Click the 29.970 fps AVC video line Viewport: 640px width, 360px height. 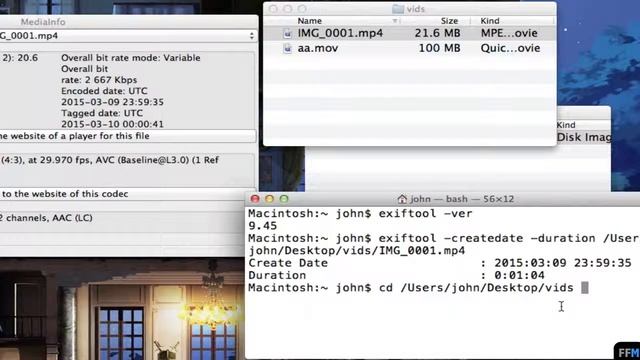(109, 160)
